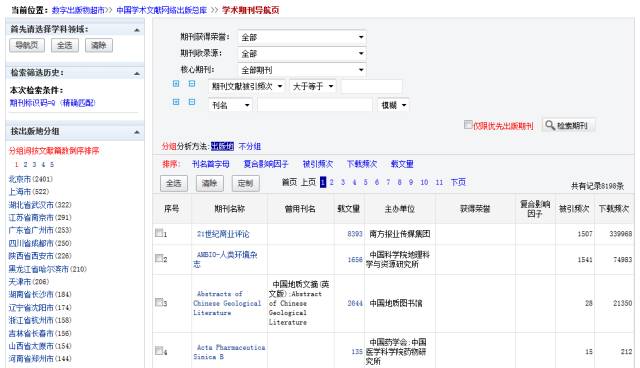
Task: Collapse the 按出版地分组 panel arrow
Action: pyautogui.click(x=137, y=132)
